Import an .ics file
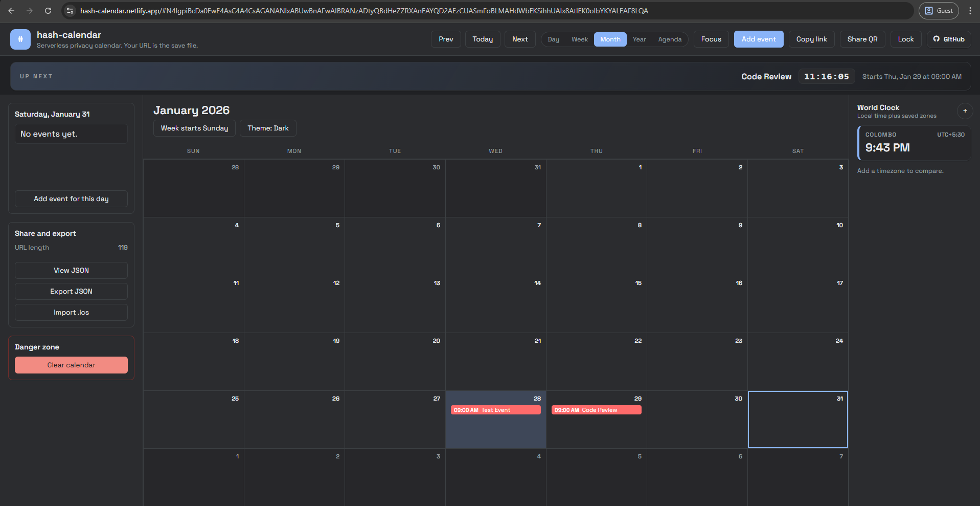 click(71, 312)
